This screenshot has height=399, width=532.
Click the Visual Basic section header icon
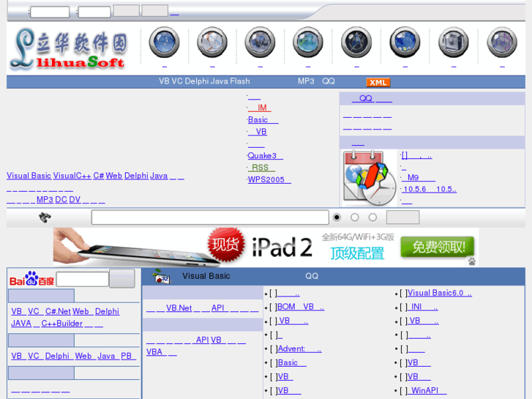[161, 276]
